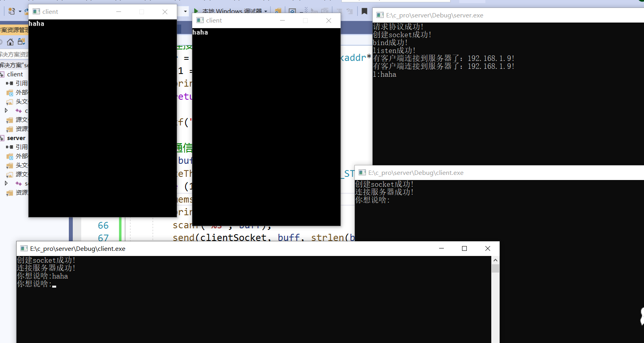Viewport: 644px width, 343px height.
Task: Click the right client.exe console window icon
Action: pos(362,172)
